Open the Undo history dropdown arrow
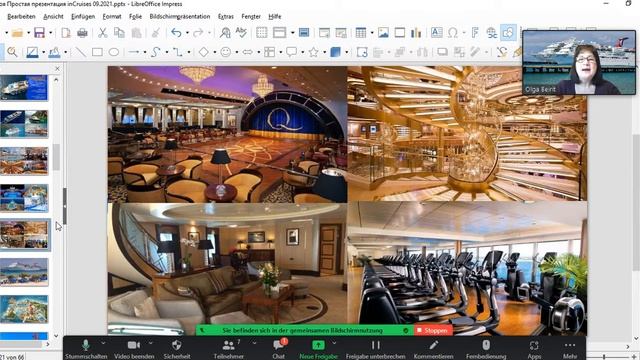The height and width of the screenshot is (360, 640). (187, 33)
